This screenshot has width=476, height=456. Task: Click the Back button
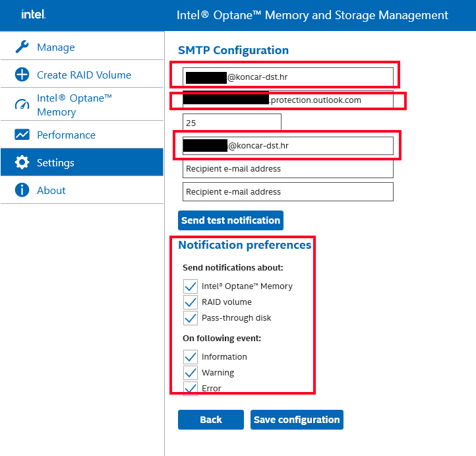[x=210, y=420]
